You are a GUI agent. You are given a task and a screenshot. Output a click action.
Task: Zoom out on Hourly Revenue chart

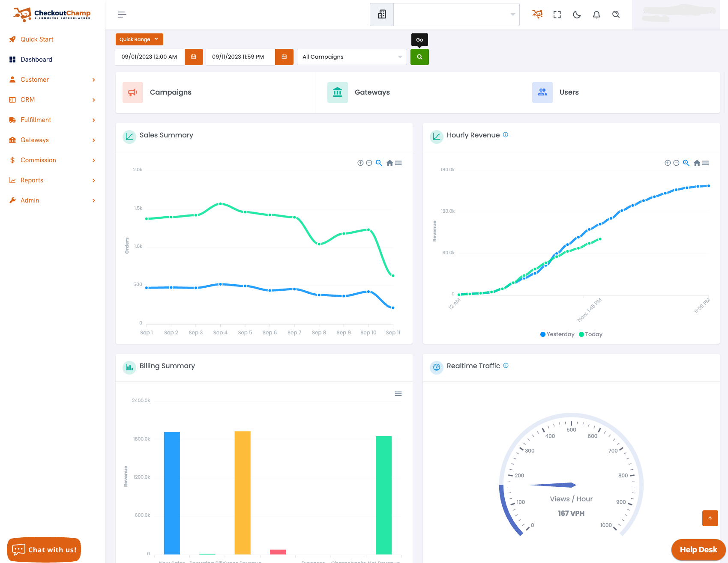676,163
